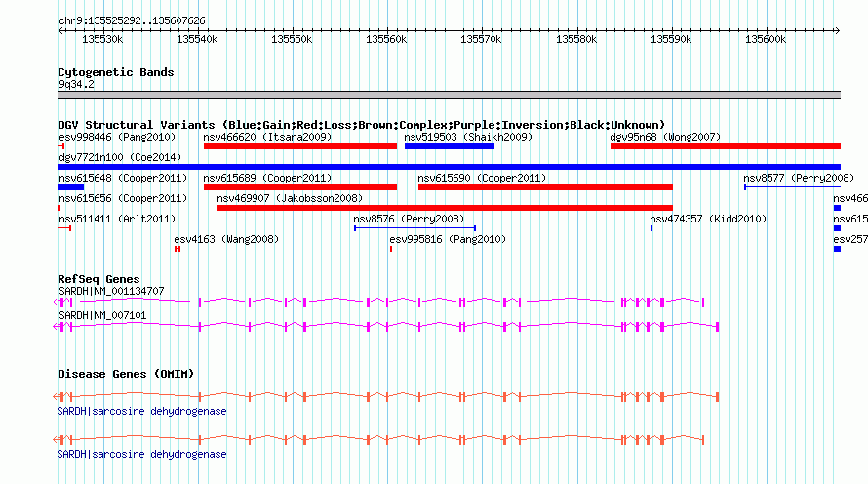Click the esv4163 (Wang2008) label
This screenshot has height=484, width=868.
(x=226, y=239)
